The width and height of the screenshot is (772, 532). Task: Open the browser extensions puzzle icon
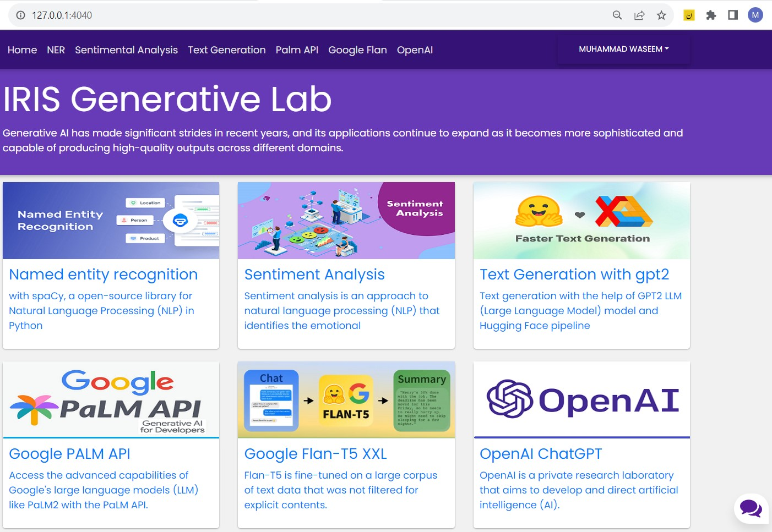pyautogui.click(x=711, y=15)
